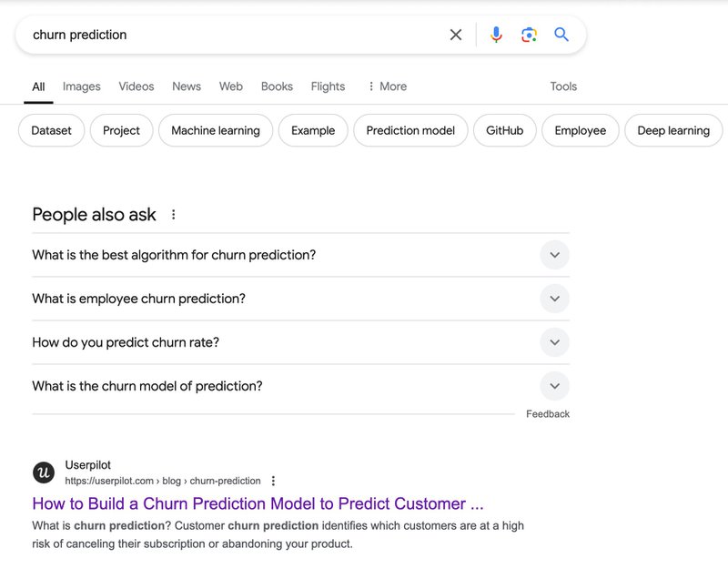Click into the churn prediction search field
Image resolution: width=728 pixels, height=579 pixels.
coord(227,35)
